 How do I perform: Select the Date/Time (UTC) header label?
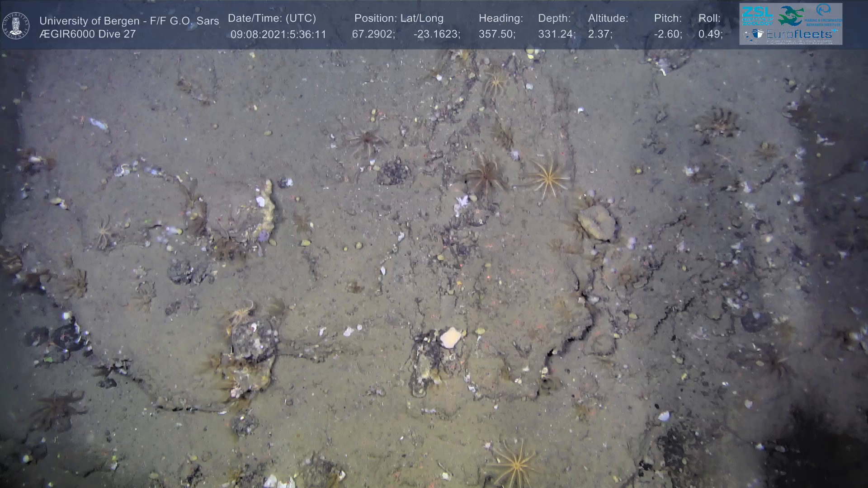point(272,19)
